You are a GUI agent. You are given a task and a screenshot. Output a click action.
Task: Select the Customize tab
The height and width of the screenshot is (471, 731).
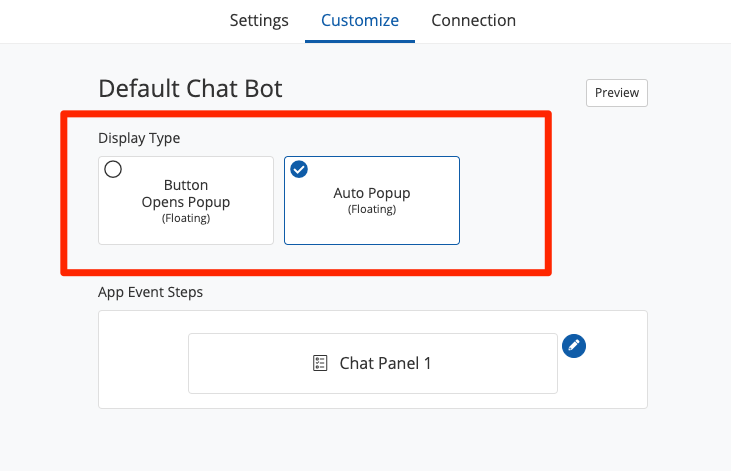(360, 20)
